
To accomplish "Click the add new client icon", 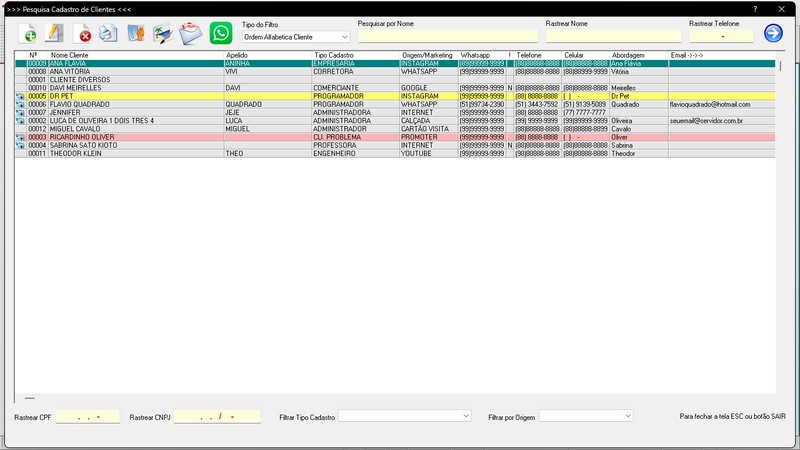I will coord(28,34).
